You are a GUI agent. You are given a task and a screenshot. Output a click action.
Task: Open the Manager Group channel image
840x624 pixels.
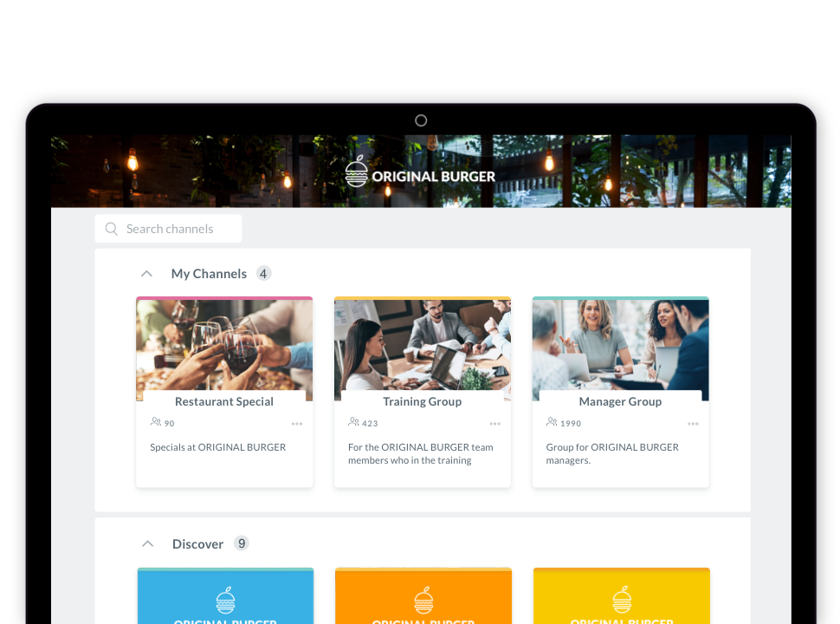point(620,344)
